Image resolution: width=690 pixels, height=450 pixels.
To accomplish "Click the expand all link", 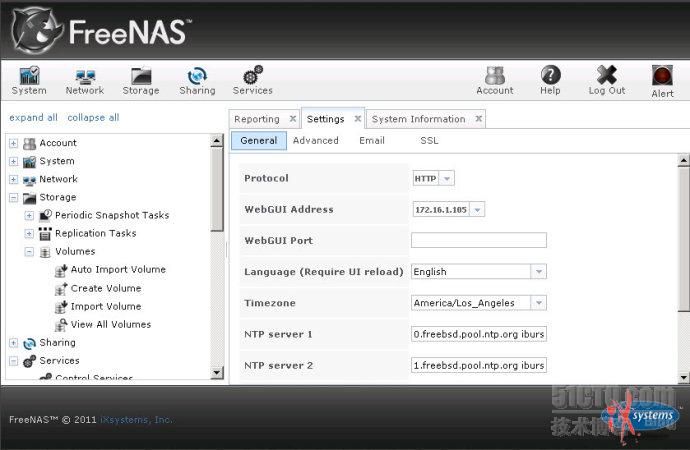I will pyautogui.click(x=33, y=118).
